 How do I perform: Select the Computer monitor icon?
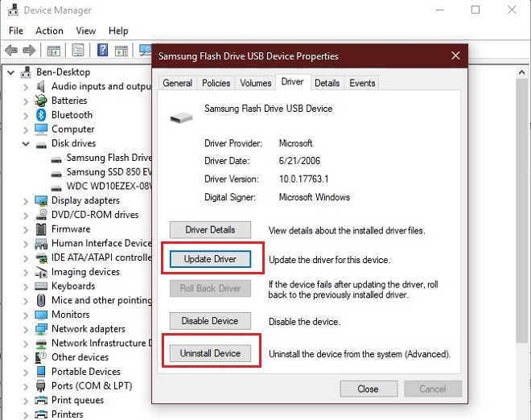(x=41, y=129)
